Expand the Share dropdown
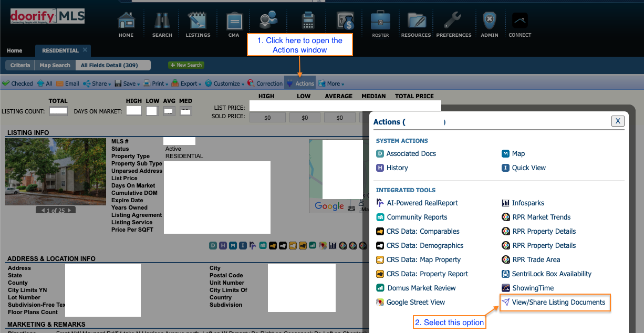Image resolution: width=644 pixels, height=333 pixels. coord(97,84)
